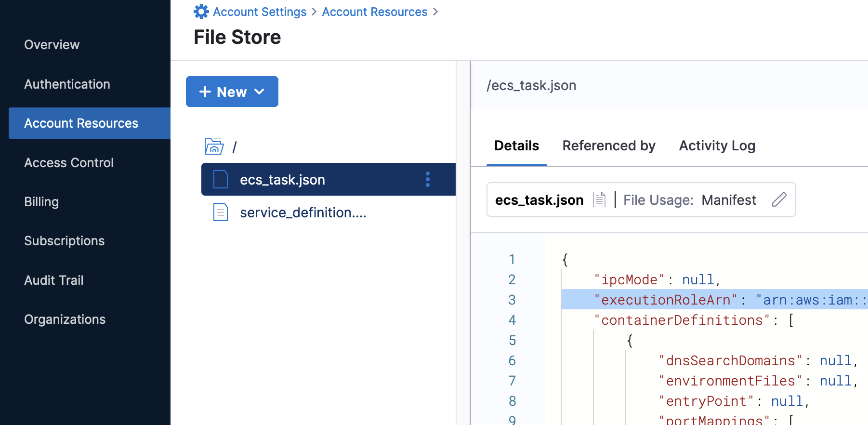
Task: Select service_definition file in tree
Action: (x=302, y=212)
